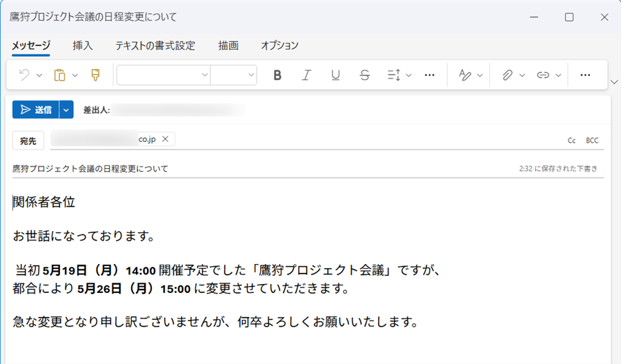Select the format painter brush icon
This screenshot has height=364, width=621.
click(95, 75)
